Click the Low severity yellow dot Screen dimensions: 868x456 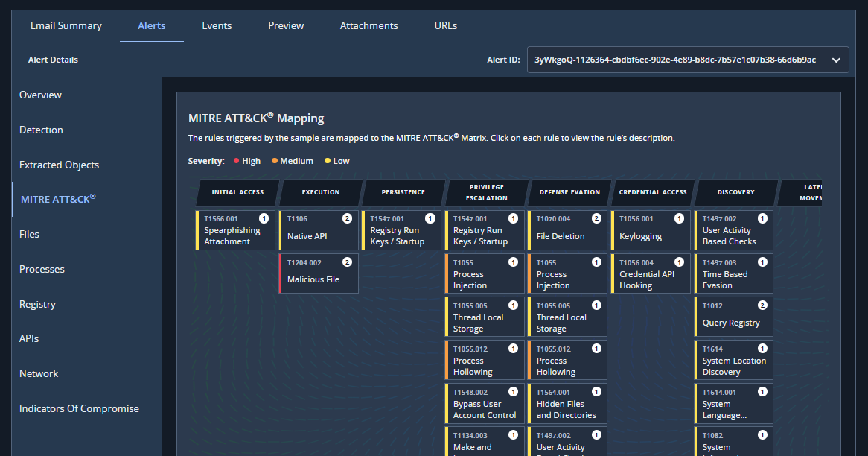click(x=327, y=161)
